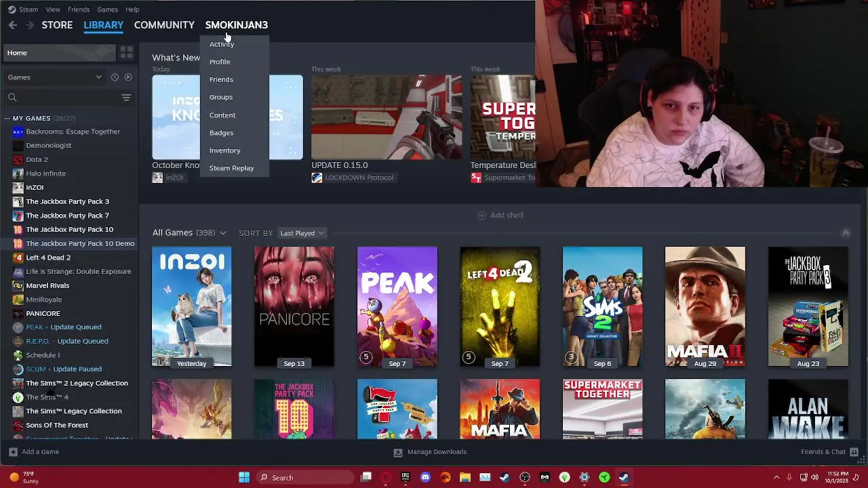Open Last Played sort dropdown
The width and height of the screenshot is (868, 488).
(x=302, y=233)
